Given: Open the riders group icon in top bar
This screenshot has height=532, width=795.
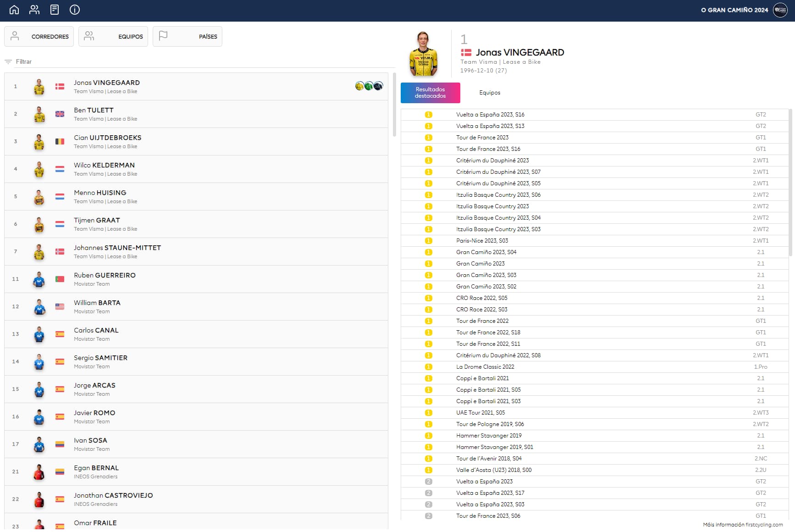Looking at the screenshot, I should click(x=34, y=10).
